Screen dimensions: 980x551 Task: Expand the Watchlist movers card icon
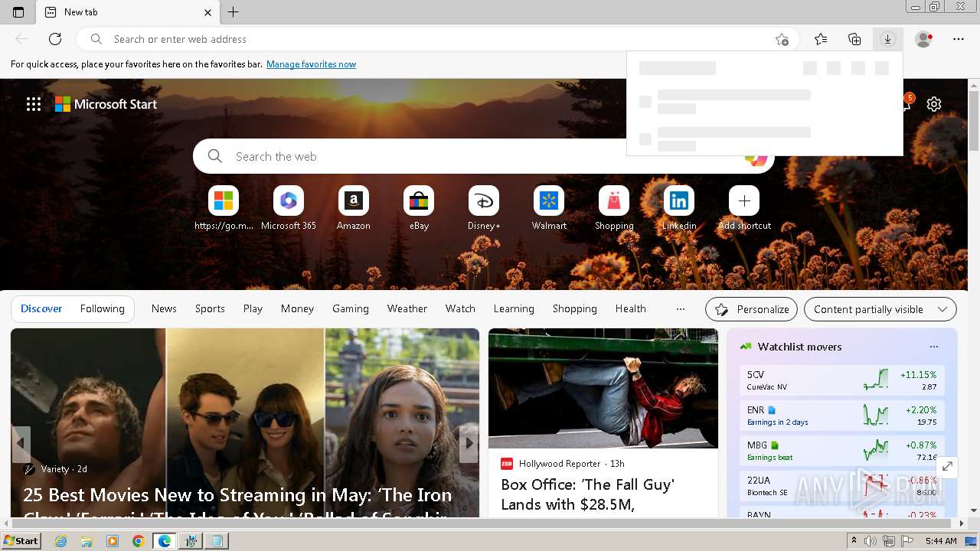pos(948,466)
